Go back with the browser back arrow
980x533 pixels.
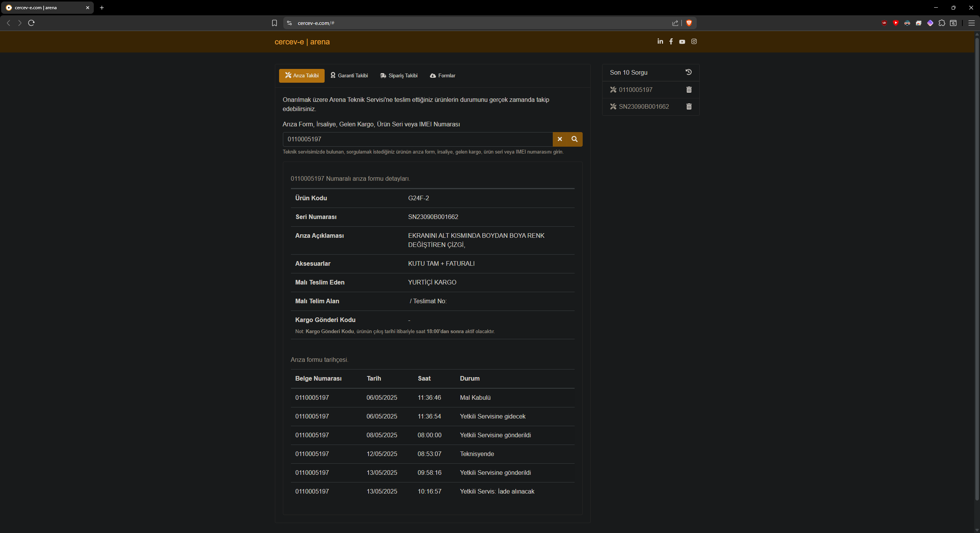8,23
